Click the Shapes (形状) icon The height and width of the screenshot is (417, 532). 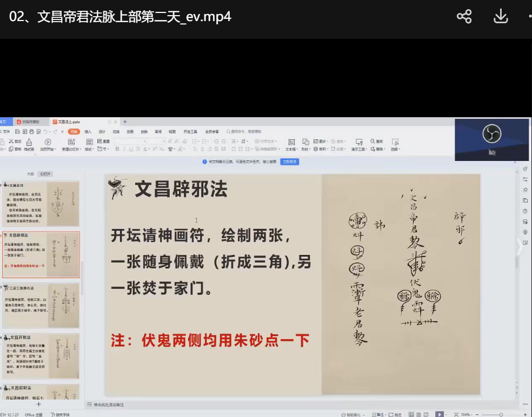click(x=305, y=142)
